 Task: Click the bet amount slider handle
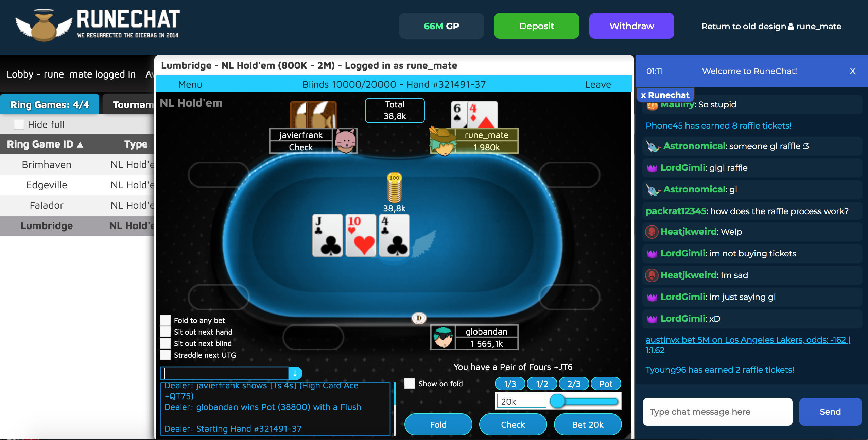click(557, 401)
